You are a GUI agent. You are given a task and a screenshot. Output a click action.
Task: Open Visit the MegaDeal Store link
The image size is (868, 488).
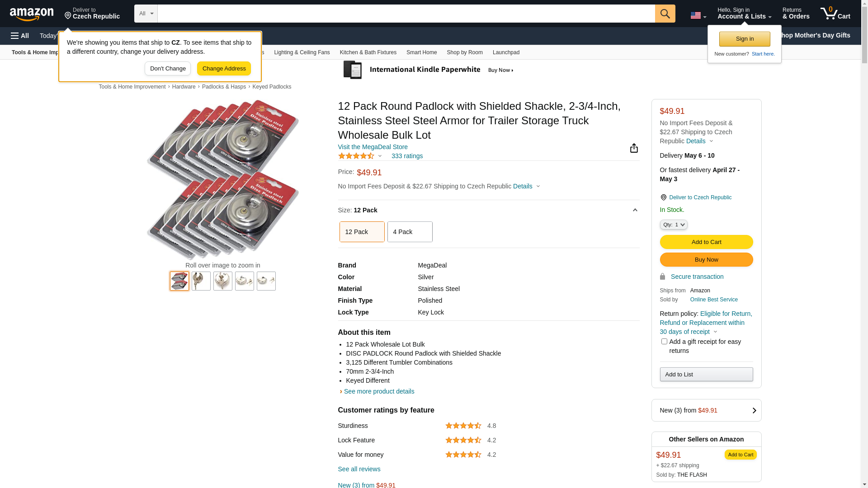point(373,147)
